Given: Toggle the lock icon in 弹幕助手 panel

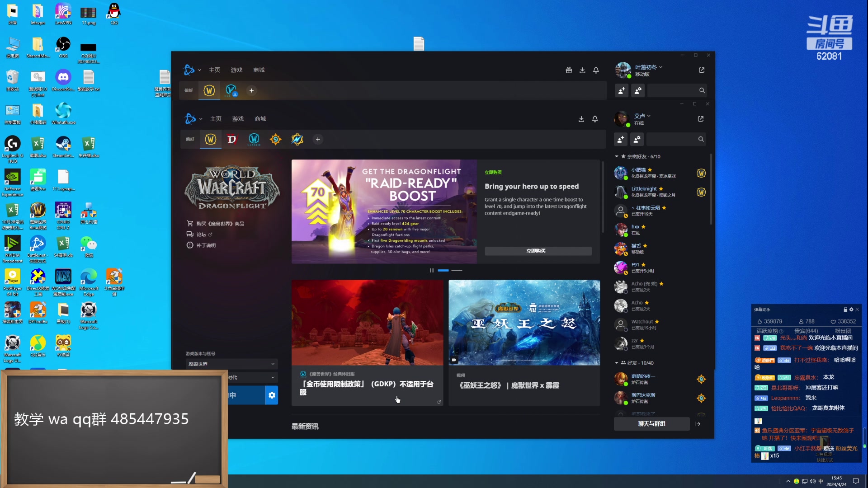Looking at the screenshot, I should coord(845,310).
